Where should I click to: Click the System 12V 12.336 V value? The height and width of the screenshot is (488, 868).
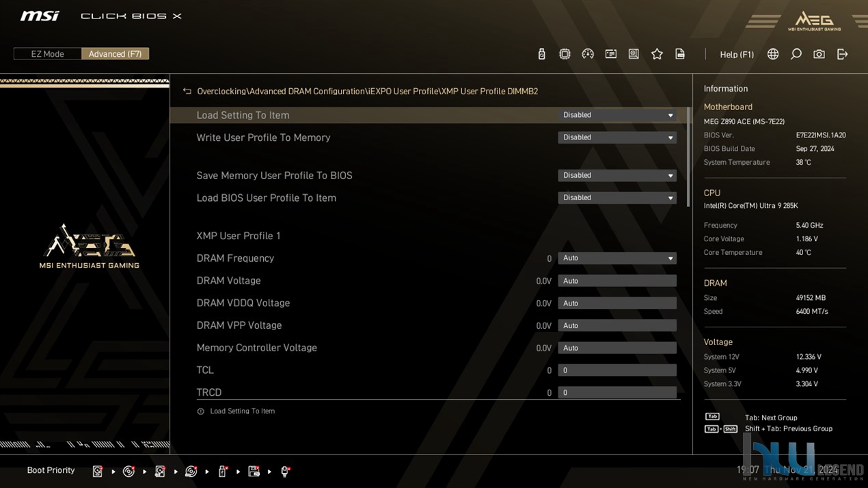tap(809, 357)
